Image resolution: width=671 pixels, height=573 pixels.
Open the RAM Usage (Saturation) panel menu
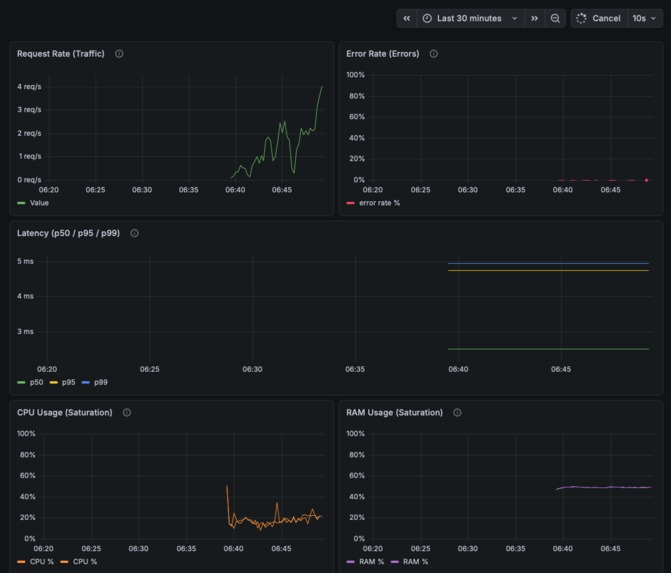point(395,413)
